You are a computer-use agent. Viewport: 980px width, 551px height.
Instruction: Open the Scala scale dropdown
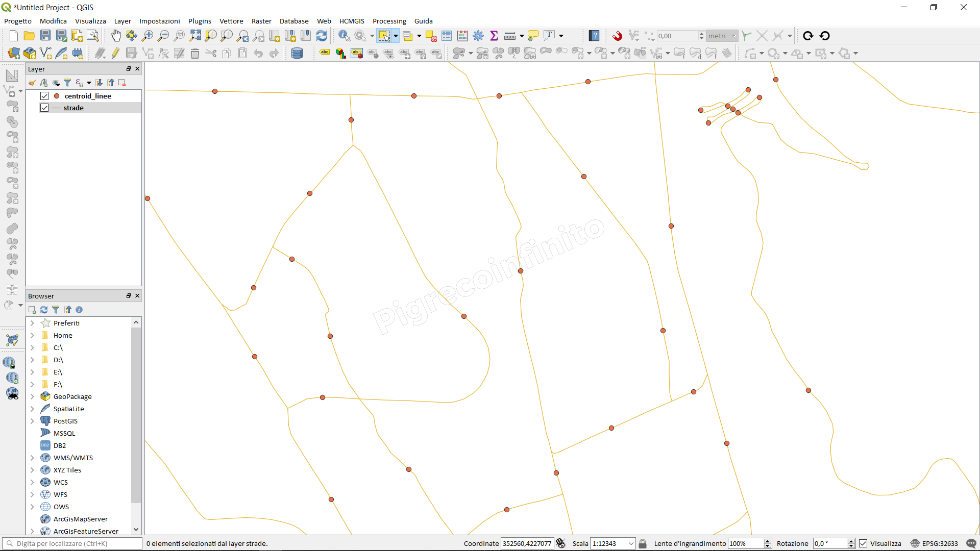tap(631, 544)
